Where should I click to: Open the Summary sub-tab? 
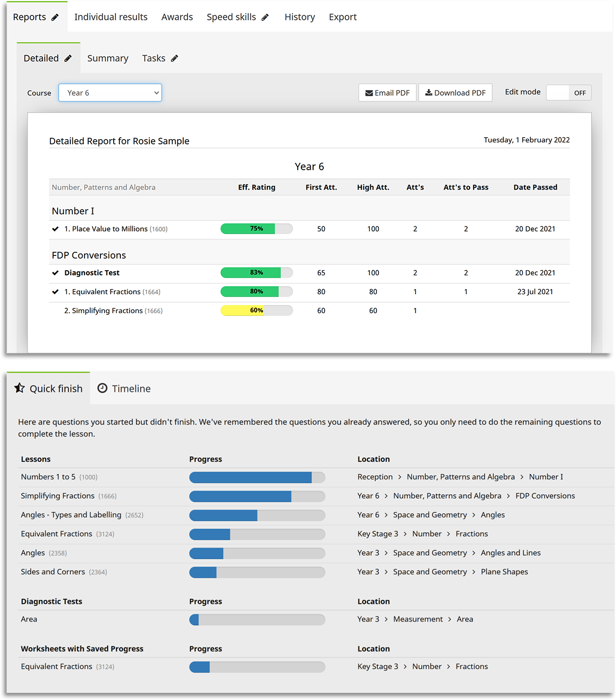[x=108, y=59]
